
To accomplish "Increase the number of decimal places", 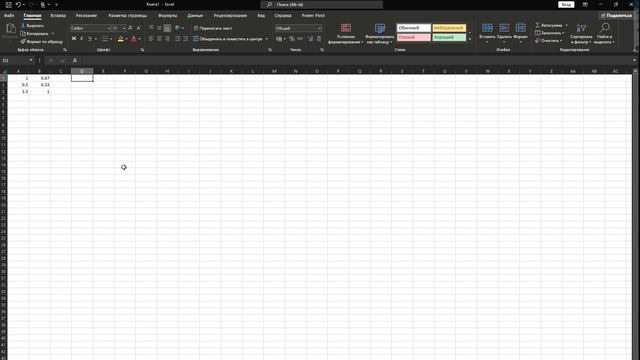I will click(310, 39).
